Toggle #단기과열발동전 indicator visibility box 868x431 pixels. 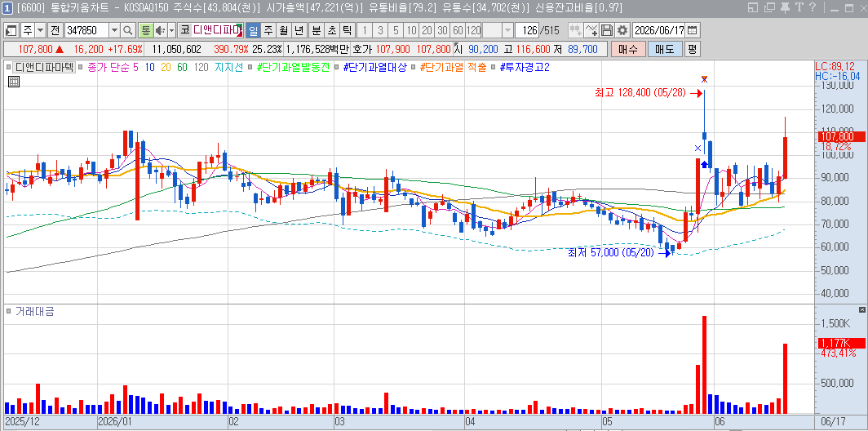click(x=250, y=67)
